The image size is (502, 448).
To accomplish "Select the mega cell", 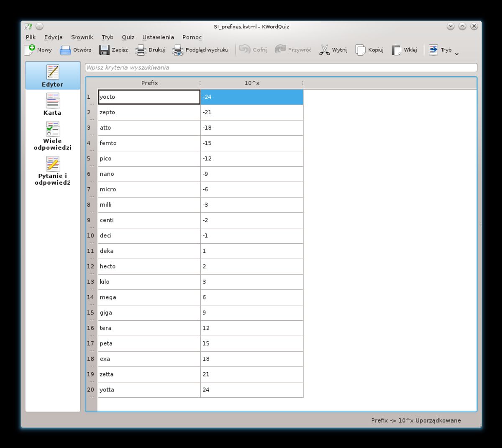I will click(149, 297).
